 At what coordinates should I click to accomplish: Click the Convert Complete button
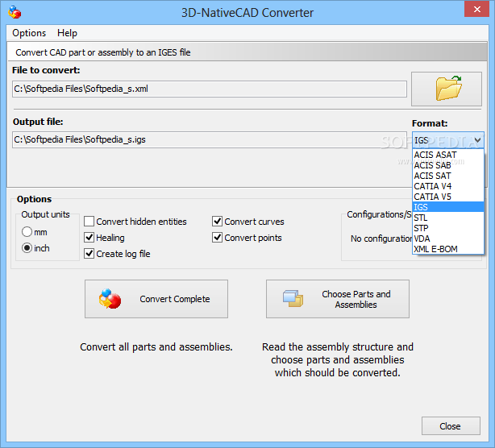(156, 299)
